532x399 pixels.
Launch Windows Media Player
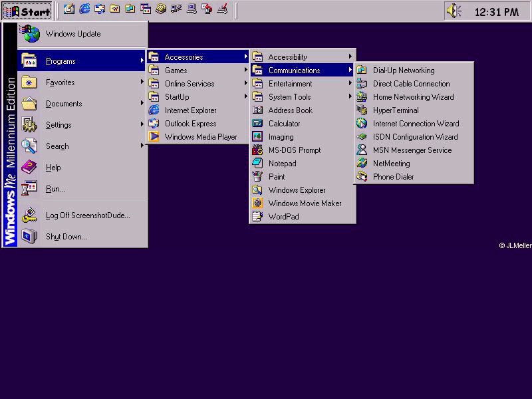[198, 137]
